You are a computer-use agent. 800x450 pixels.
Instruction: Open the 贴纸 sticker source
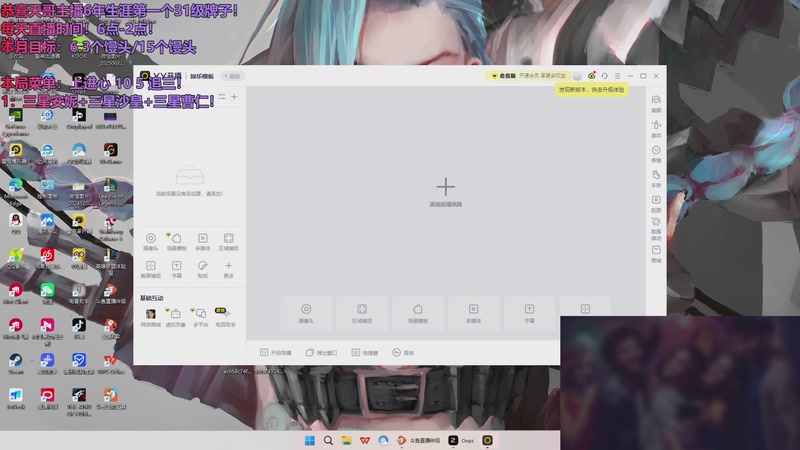pyautogui.click(x=203, y=269)
